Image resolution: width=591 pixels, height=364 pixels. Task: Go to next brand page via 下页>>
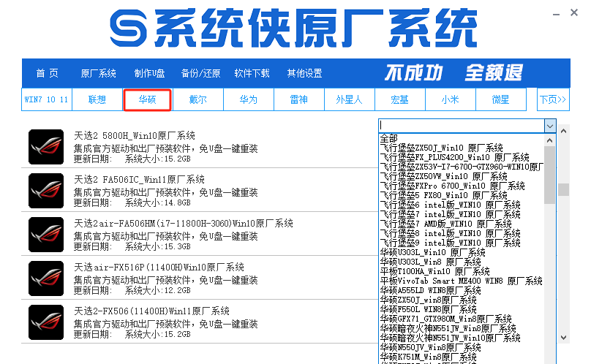point(553,99)
